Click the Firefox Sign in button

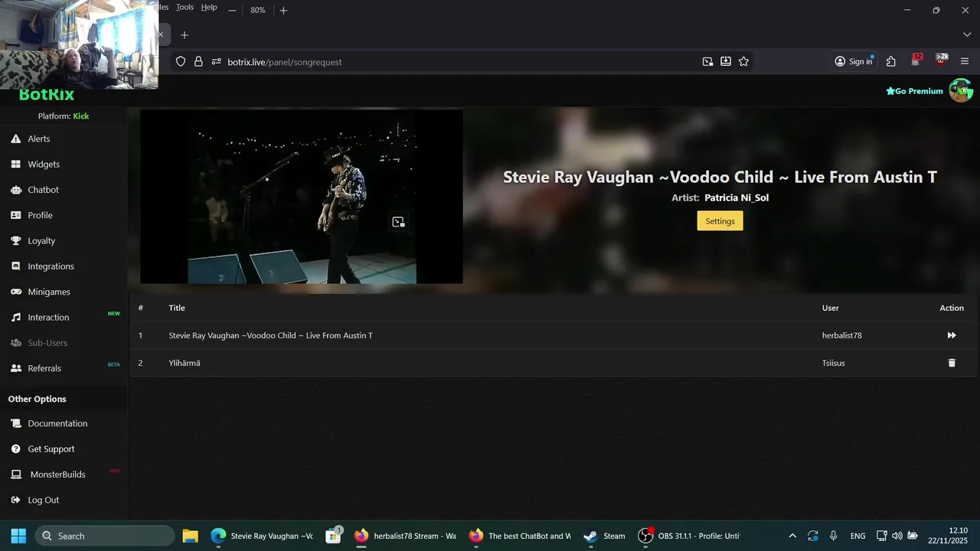tap(854, 61)
